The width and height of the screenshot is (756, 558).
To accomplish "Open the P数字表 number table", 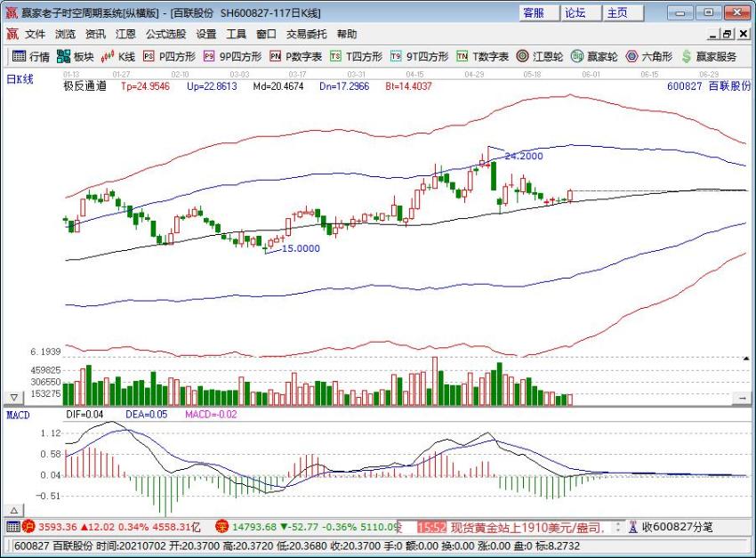I will pos(295,57).
